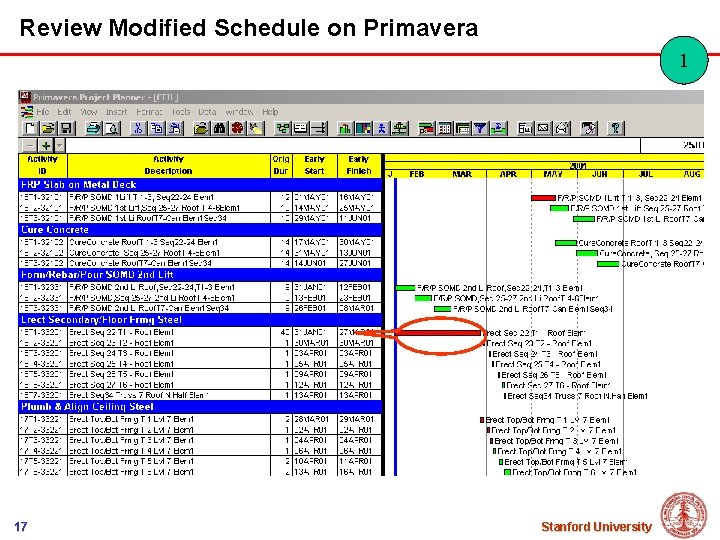The height and width of the screenshot is (540, 720).
Task: Click the yellow highlight pointer icon
Action: coord(256,128)
